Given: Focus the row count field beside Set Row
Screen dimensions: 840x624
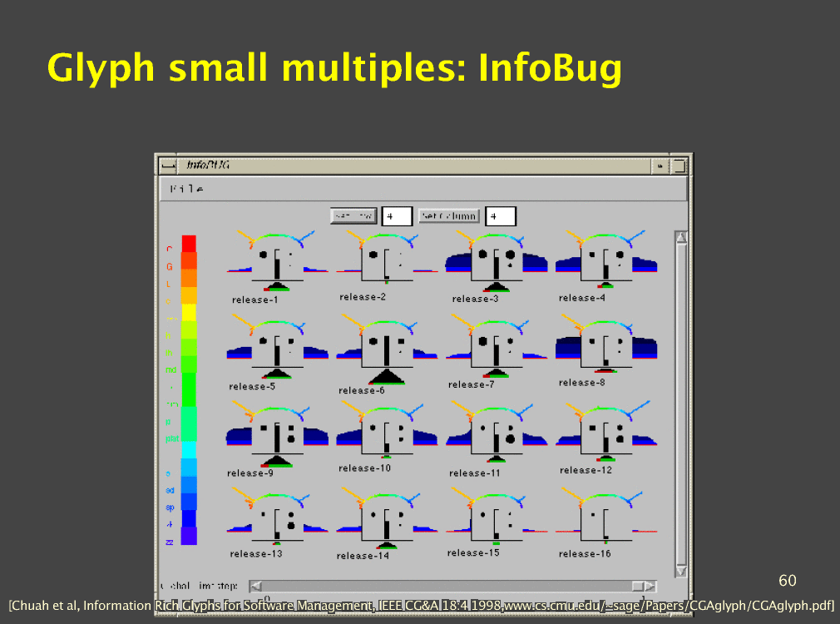Looking at the screenshot, I should click(x=397, y=216).
